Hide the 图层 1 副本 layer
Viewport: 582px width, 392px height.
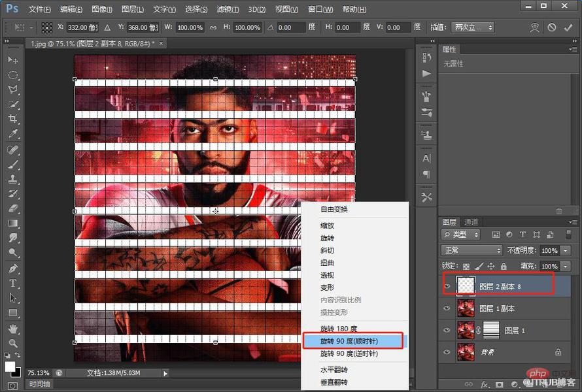tap(447, 308)
